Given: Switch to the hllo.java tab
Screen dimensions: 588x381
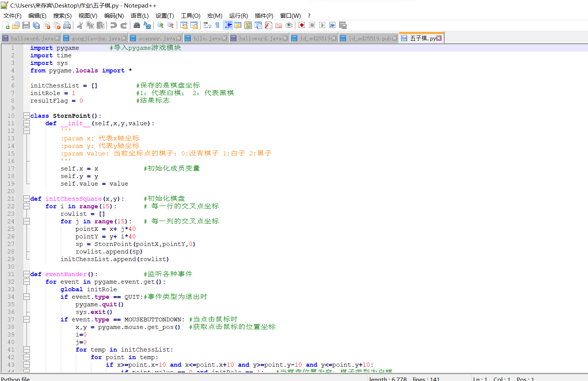Looking at the screenshot, I should [207, 38].
